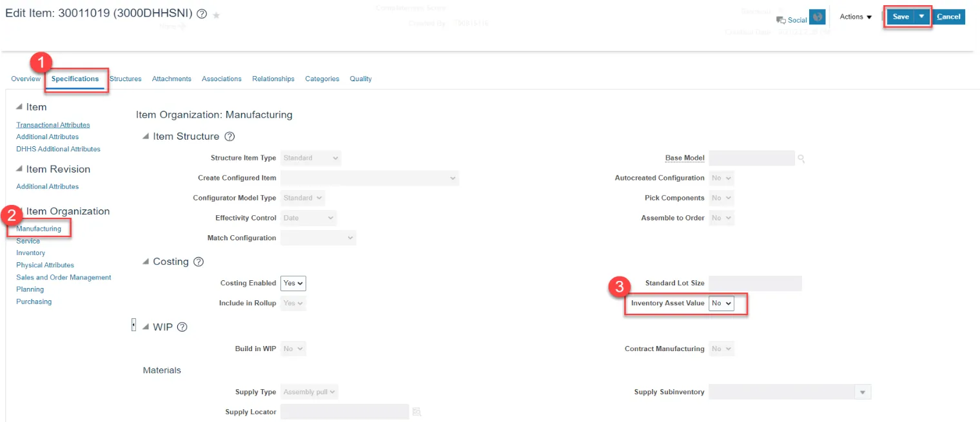Open the Associations tab

[x=222, y=79]
